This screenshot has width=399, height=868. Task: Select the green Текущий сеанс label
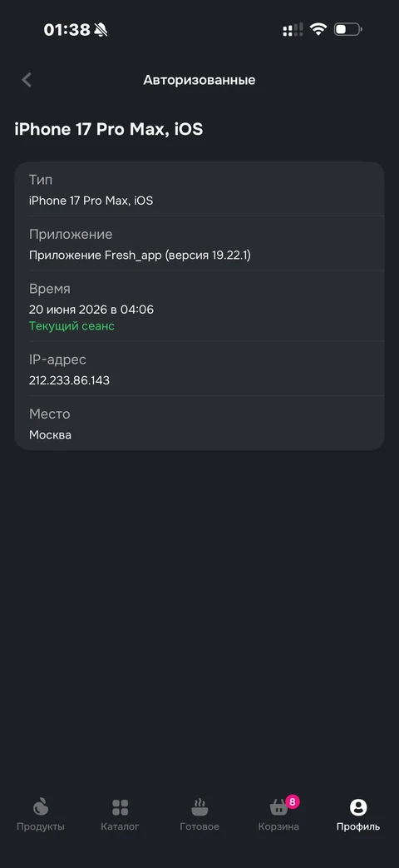(x=71, y=326)
